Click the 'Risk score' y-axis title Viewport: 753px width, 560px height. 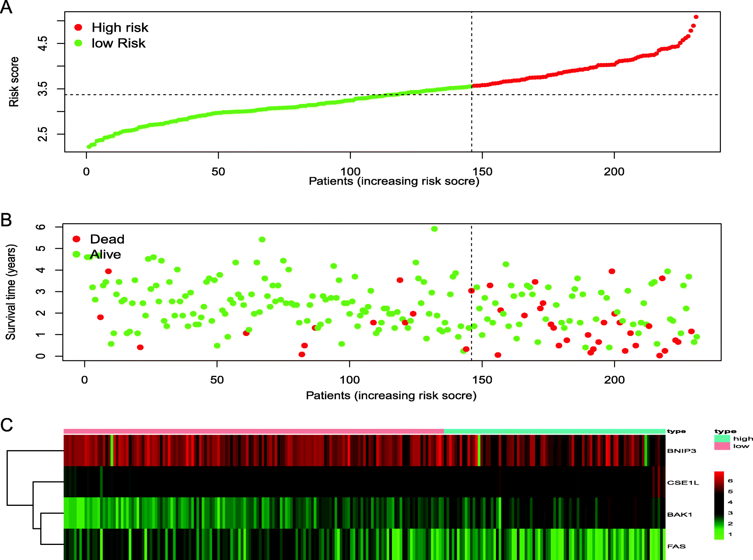(14, 82)
